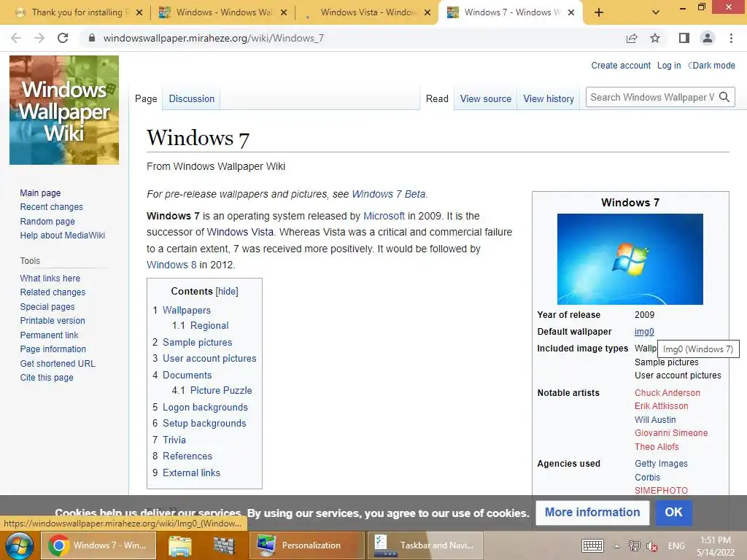Open File Explorer from taskbar
Image resolution: width=747 pixels, height=560 pixels.
coord(180,545)
